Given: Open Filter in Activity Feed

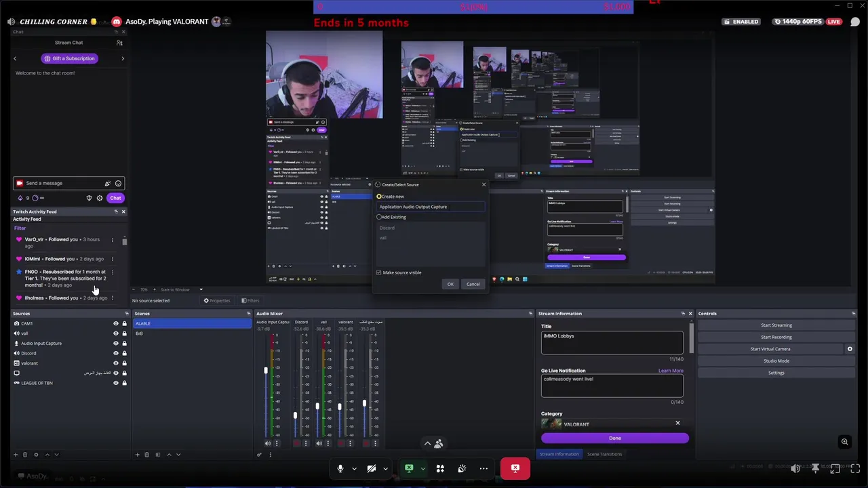Looking at the screenshot, I should (20, 228).
